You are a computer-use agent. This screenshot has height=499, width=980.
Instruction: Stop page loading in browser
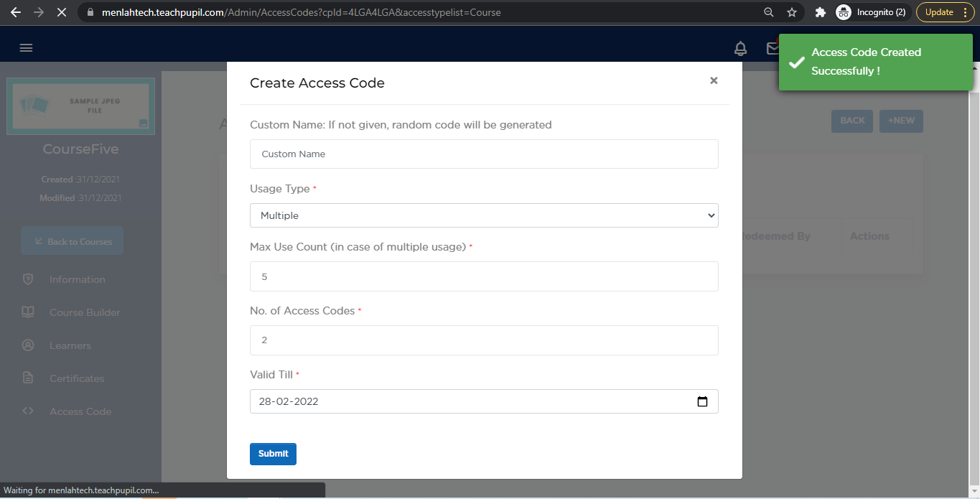tap(61, 12)
